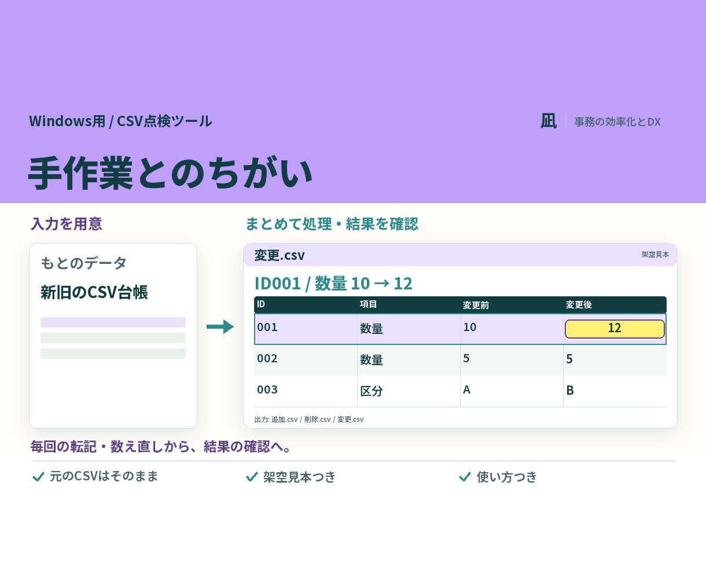Click the 凪 brand logo
Screen dimensions: 706x588
pos(549,121)
